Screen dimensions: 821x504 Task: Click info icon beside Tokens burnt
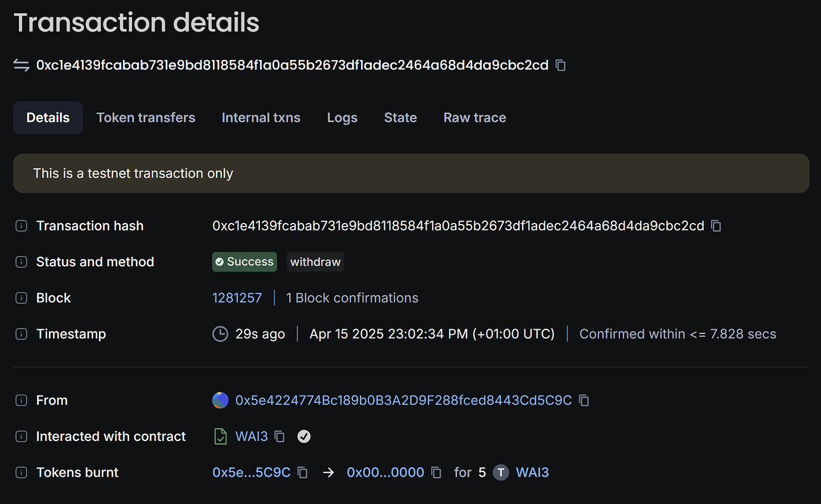[21, 472]
